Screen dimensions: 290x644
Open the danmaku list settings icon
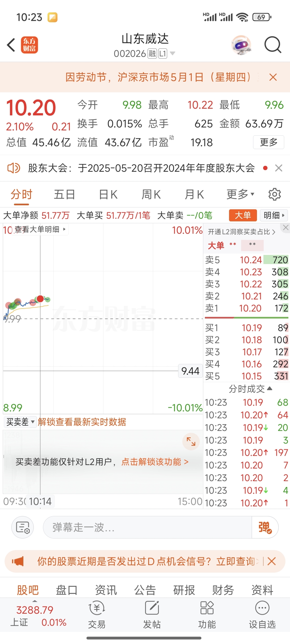23,527
